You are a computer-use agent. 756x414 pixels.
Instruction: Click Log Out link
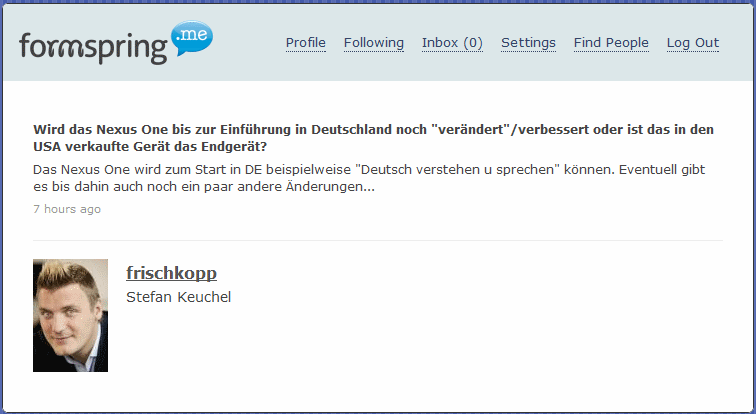(x=693, y=43)
